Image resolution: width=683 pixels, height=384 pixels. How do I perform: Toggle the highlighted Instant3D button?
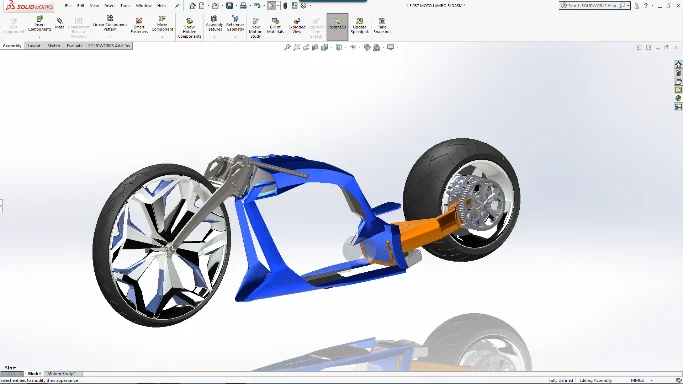coord(337,27)
